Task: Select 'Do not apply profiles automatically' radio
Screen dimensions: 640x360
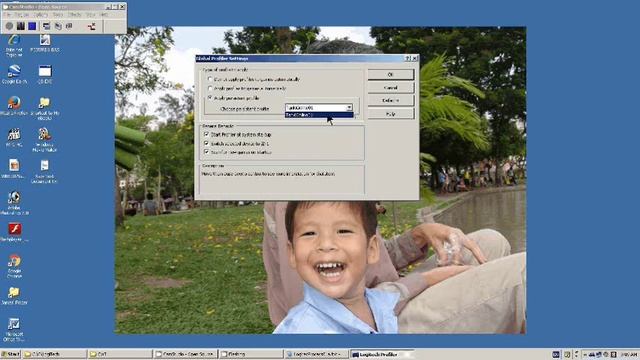Action: pos(210,79)
